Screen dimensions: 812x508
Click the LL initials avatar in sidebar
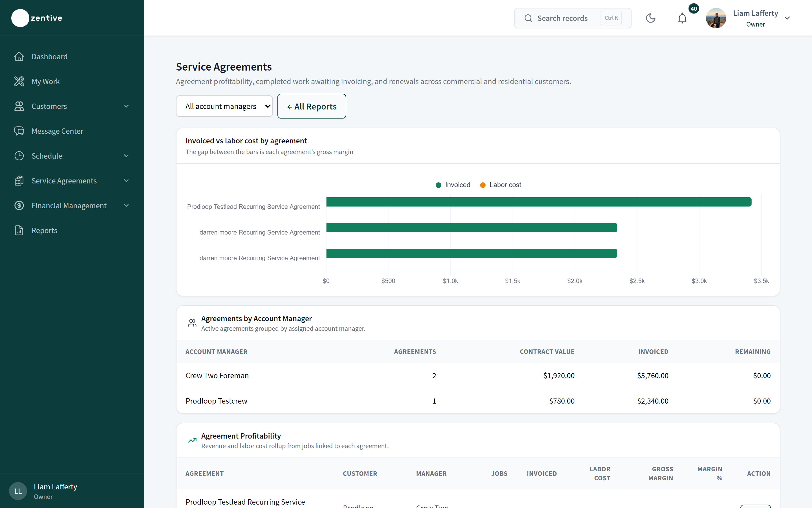coord(18,491)
